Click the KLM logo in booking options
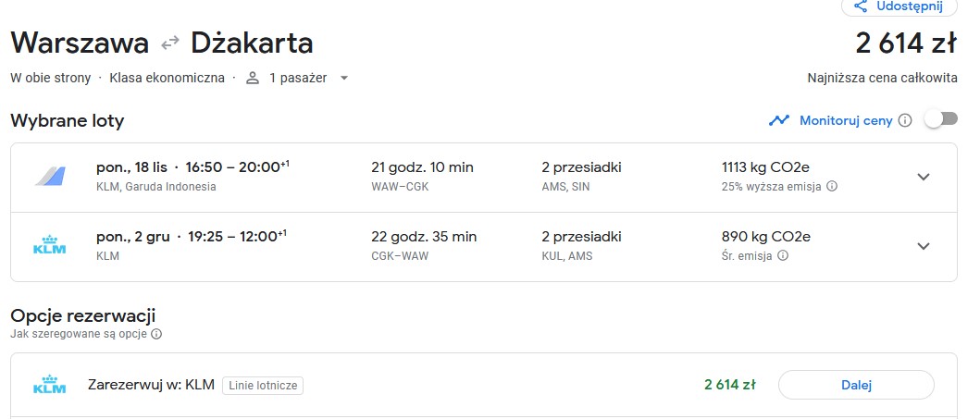This screenshot has height=419, width=980. [49, 385]
